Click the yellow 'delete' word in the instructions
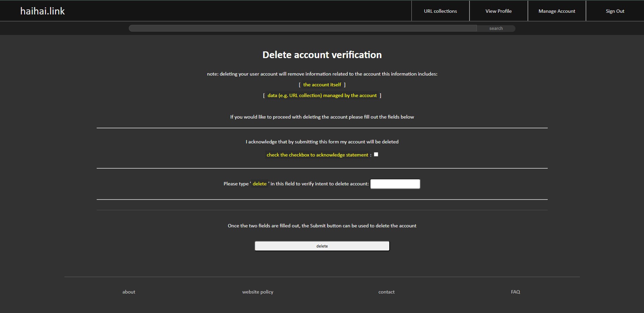Viewport: 644px width, 313px height. pos(259,184)
